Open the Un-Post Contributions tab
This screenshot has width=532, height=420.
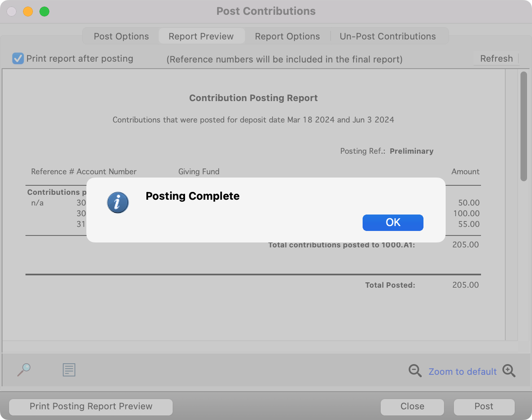(x=388, y=36)
